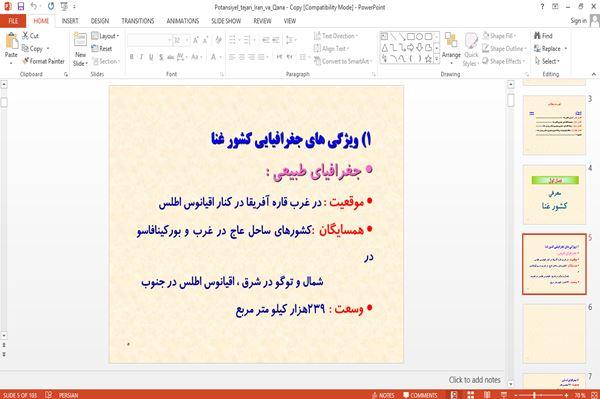Open PowerPoint Help question mark
The image size is (600, 399).
[542, 7]
